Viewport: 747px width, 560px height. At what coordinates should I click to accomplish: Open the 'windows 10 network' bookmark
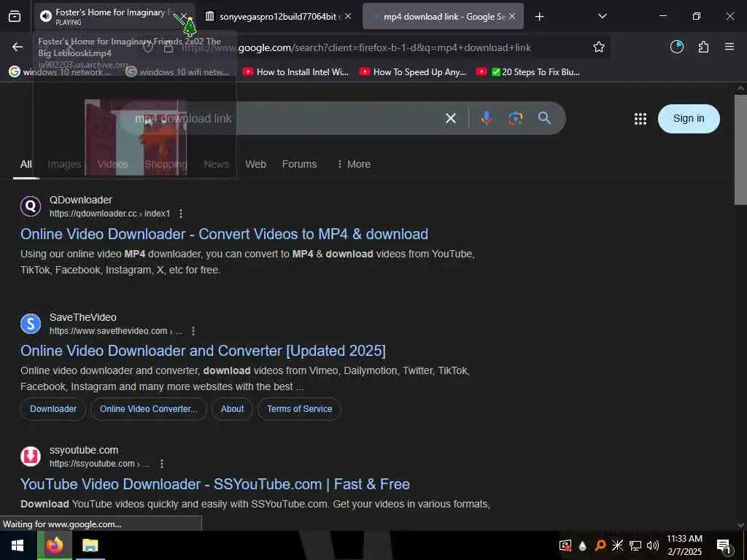[x=61, y=72]
